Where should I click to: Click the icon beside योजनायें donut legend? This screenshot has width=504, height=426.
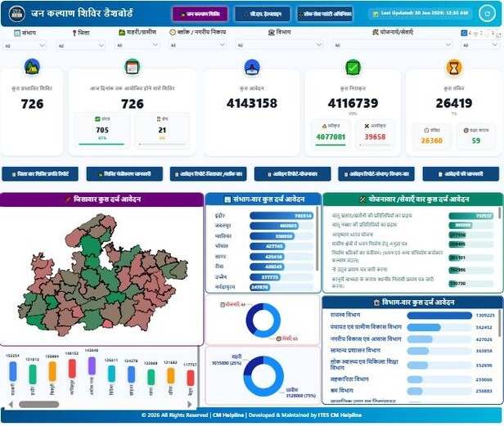click(222, 304)
